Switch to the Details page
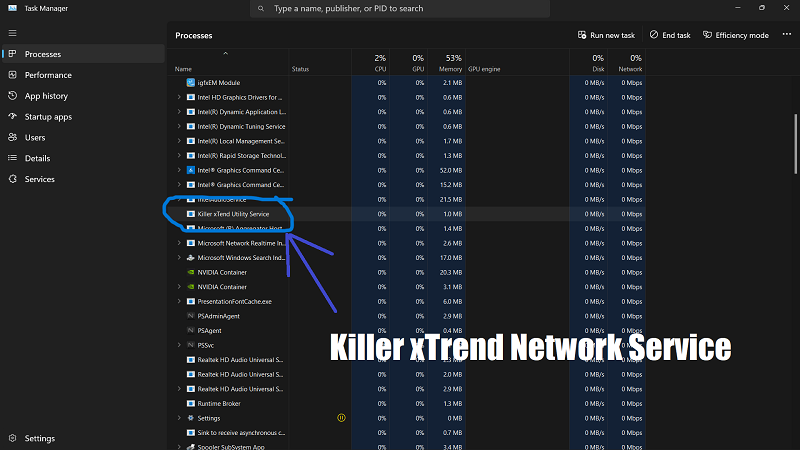This screenshot has height=450, width=800. click(84, 158)
